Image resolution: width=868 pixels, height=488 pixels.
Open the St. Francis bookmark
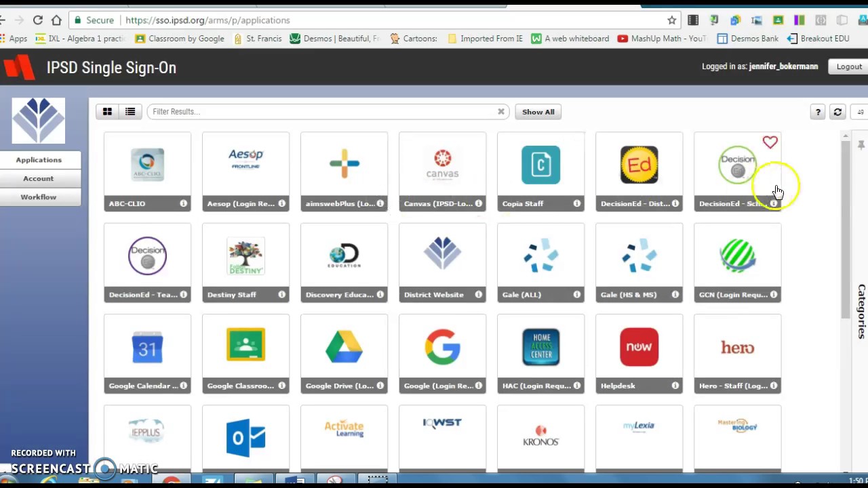point(258,39)
